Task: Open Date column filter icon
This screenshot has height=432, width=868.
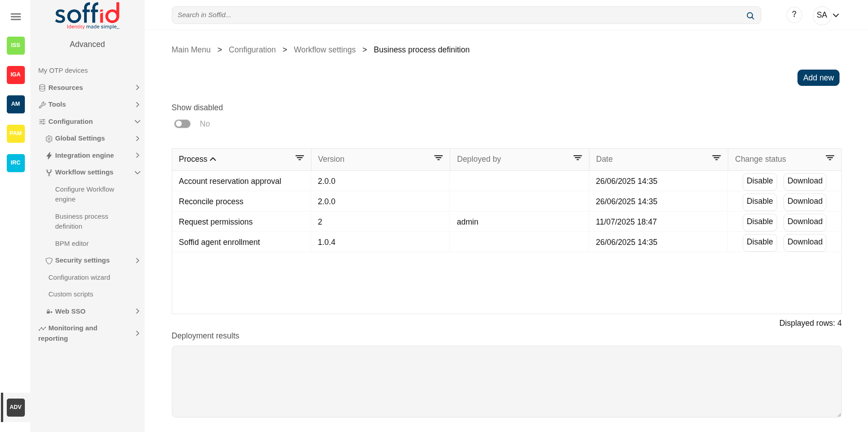Action: pyautogui.click(x=717, y=158)
